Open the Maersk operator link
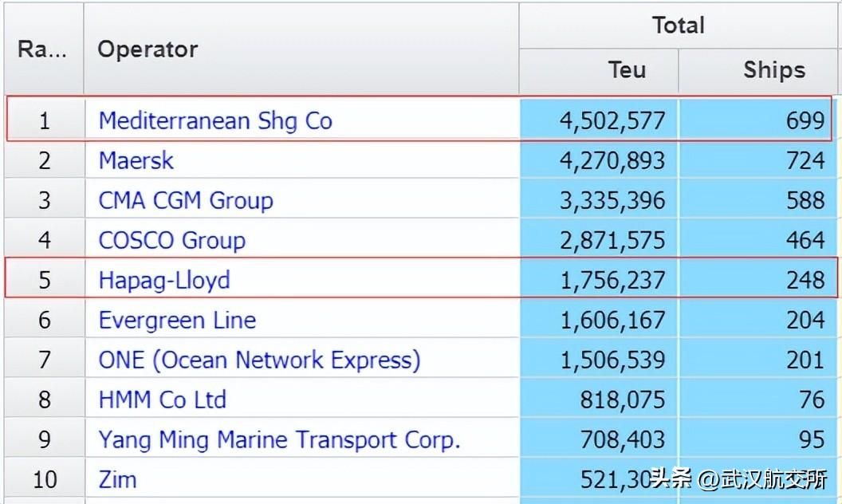 (x=136, y=160)
